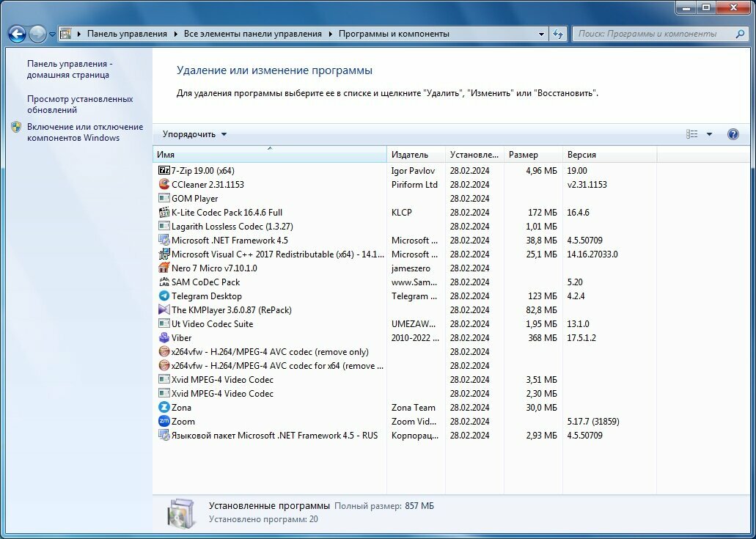The width and height of the screenshot is (756, 539).
Task: Click the 368 МБ size cell
Action: point(542,338)
